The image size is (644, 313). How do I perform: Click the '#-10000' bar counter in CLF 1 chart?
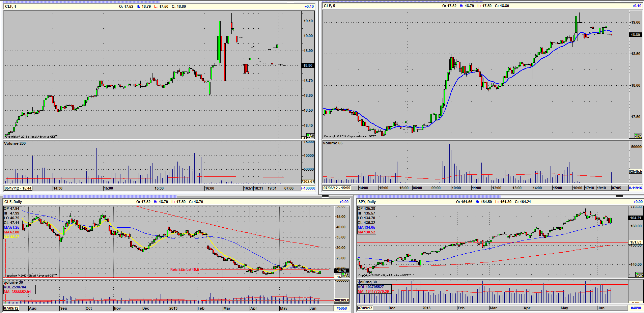(308, 188)
